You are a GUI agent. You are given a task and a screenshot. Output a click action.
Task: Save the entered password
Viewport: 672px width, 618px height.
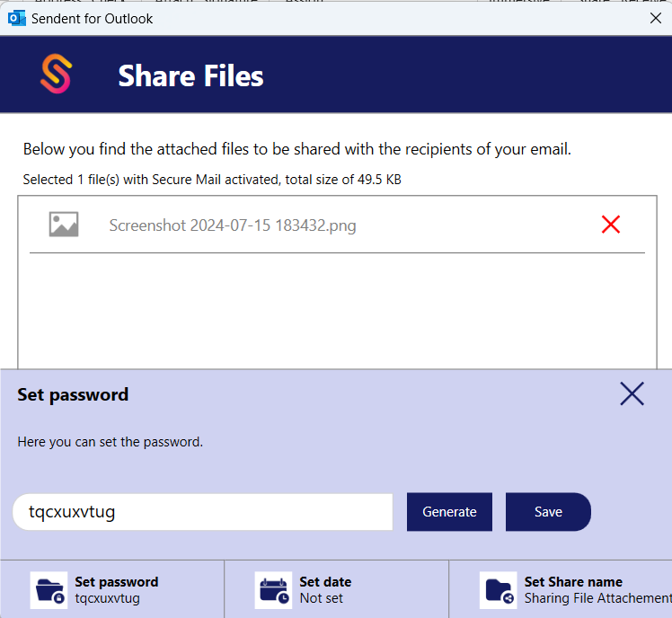point(548,512)
